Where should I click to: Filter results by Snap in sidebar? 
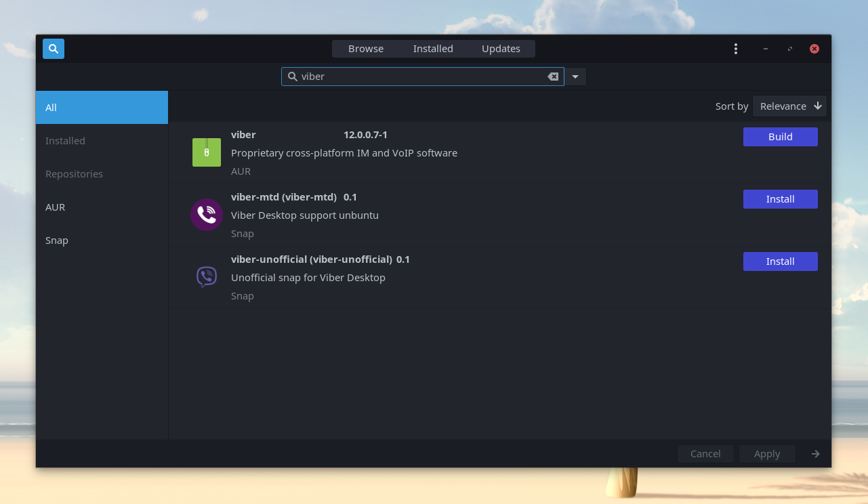(57, 240)
